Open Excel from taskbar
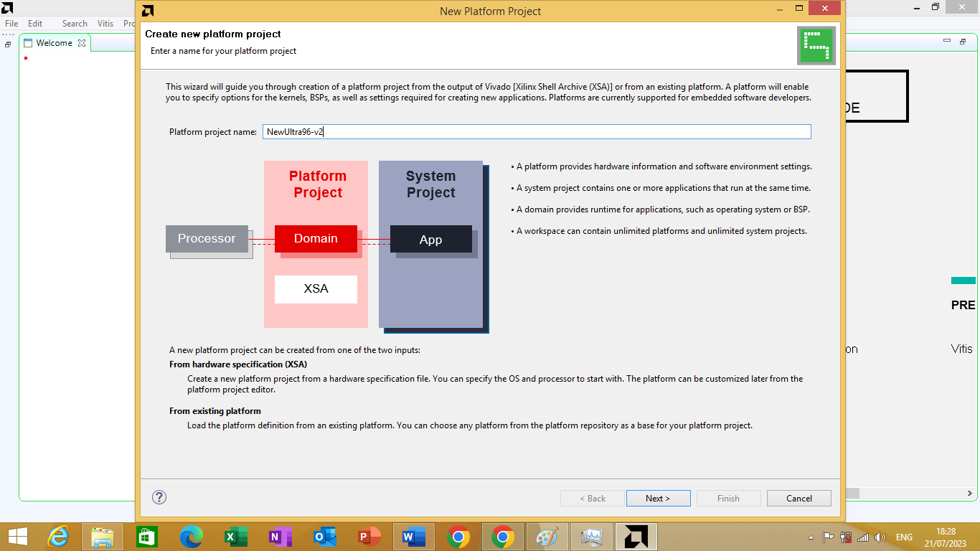Image resolution: width=980 pixels, height=551 pixels. pyautogui.click(x=236, y=537)
